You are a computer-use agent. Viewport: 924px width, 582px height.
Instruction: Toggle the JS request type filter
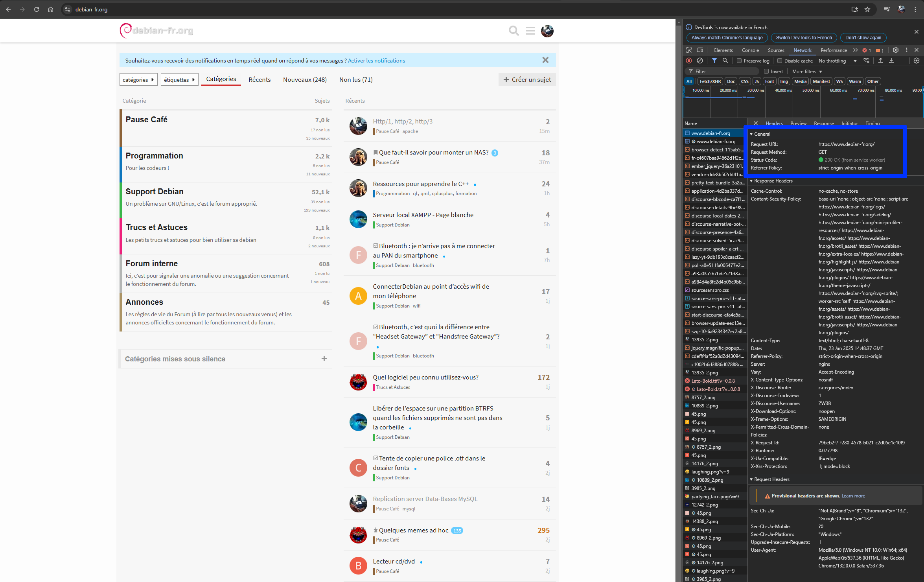point(757,81)
